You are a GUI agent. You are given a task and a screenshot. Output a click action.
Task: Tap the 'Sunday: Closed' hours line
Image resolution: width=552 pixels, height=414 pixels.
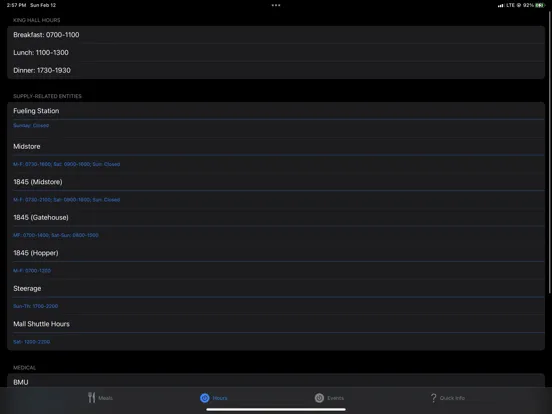[31, 126]
